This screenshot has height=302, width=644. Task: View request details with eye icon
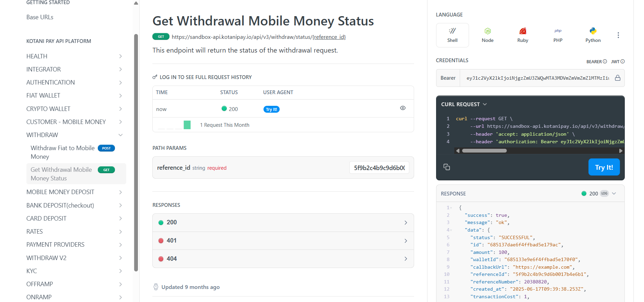pos(403,108)
